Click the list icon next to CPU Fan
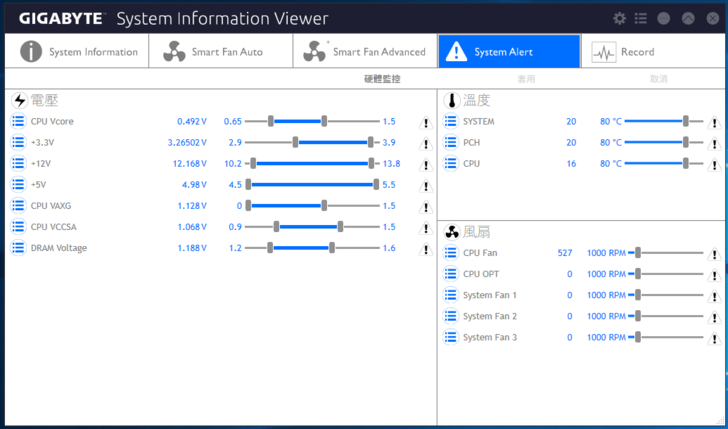 (450, 253)
